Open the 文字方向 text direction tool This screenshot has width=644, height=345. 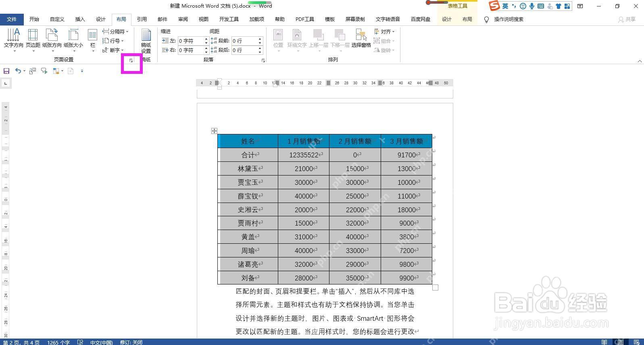(x=13, y=40)
